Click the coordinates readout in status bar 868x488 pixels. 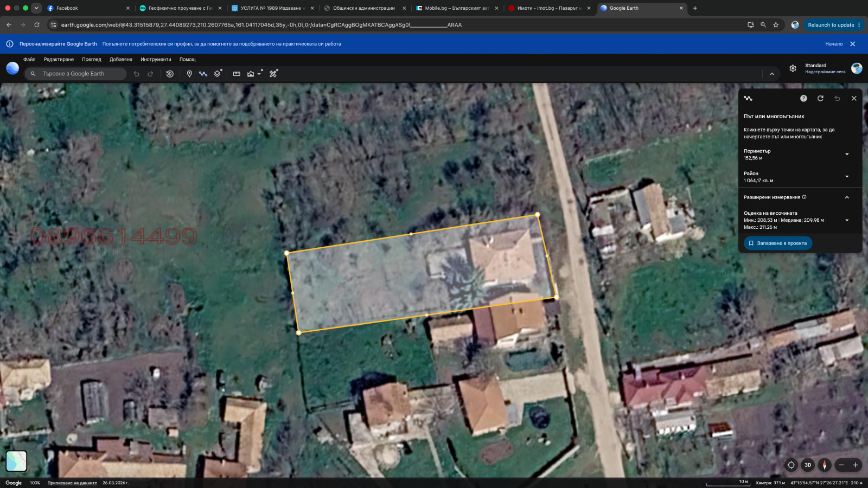click(x=819, y=483)
